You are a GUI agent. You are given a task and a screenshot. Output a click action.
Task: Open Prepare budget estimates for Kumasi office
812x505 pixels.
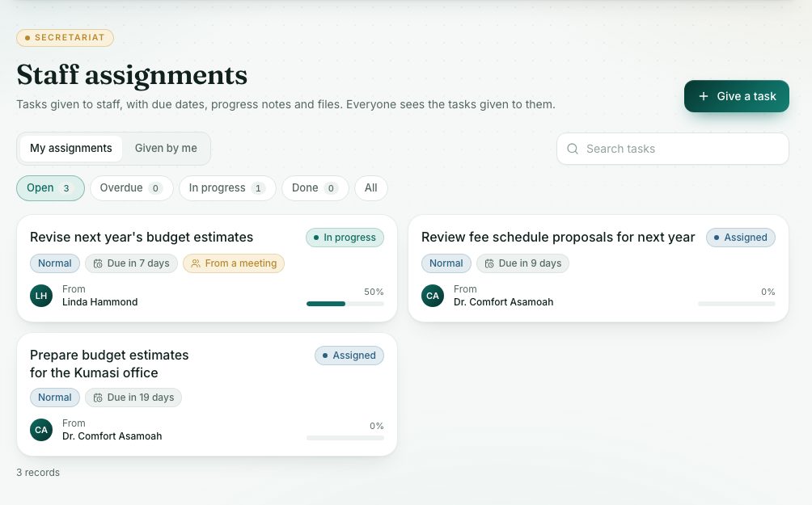point(109,364)
